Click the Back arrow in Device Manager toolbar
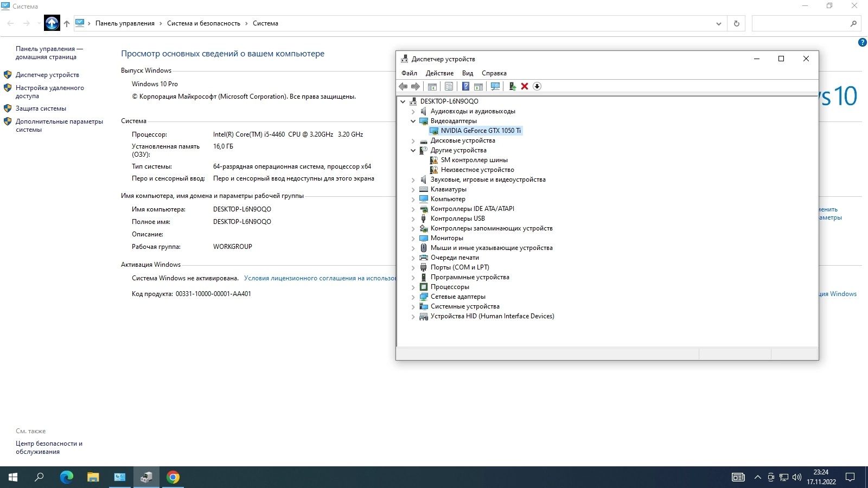 [x=403, y=86]
